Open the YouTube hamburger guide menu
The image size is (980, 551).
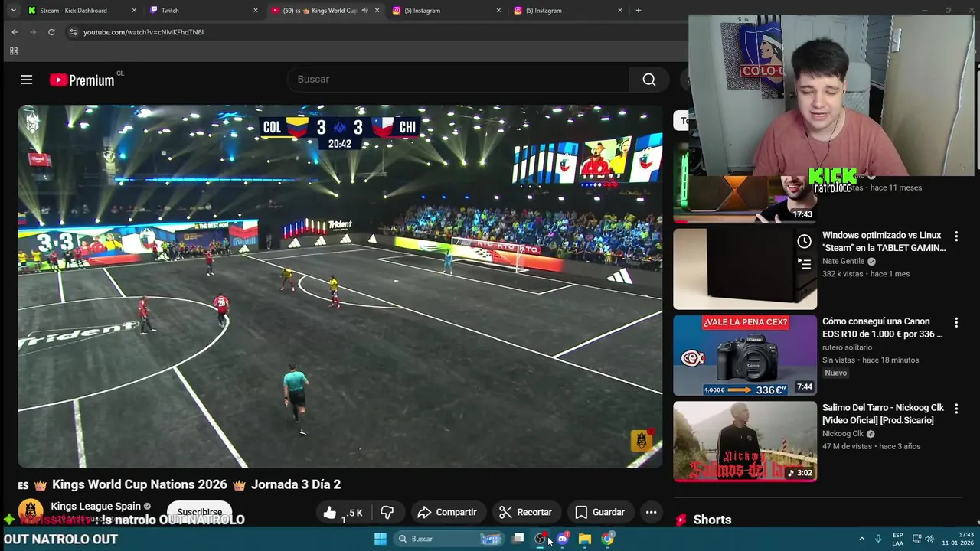(x=26, y=80)
